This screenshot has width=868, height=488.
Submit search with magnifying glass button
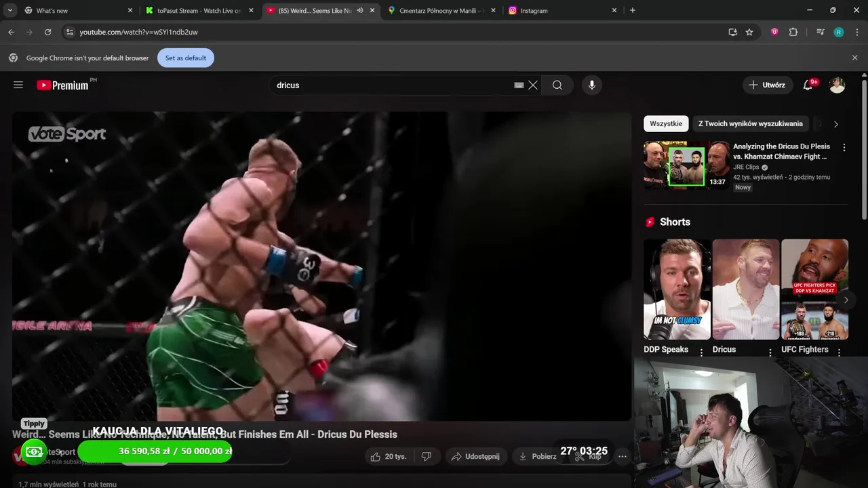(x=557, y=85)
